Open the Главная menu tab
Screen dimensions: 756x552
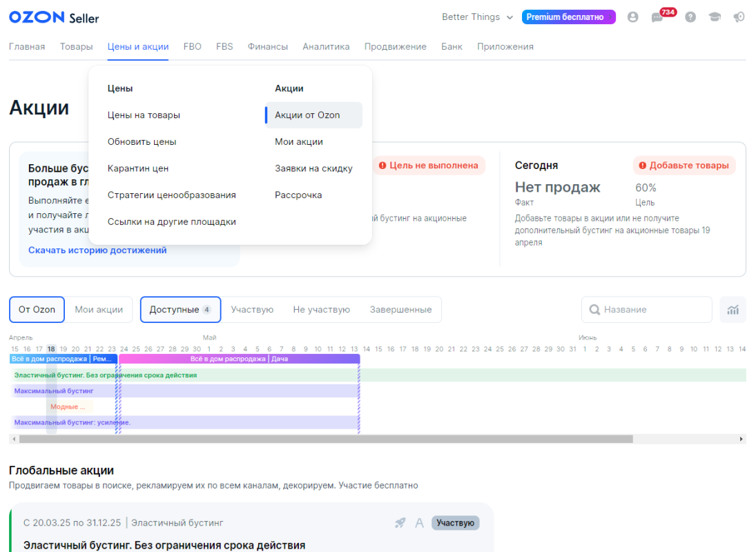27,47
